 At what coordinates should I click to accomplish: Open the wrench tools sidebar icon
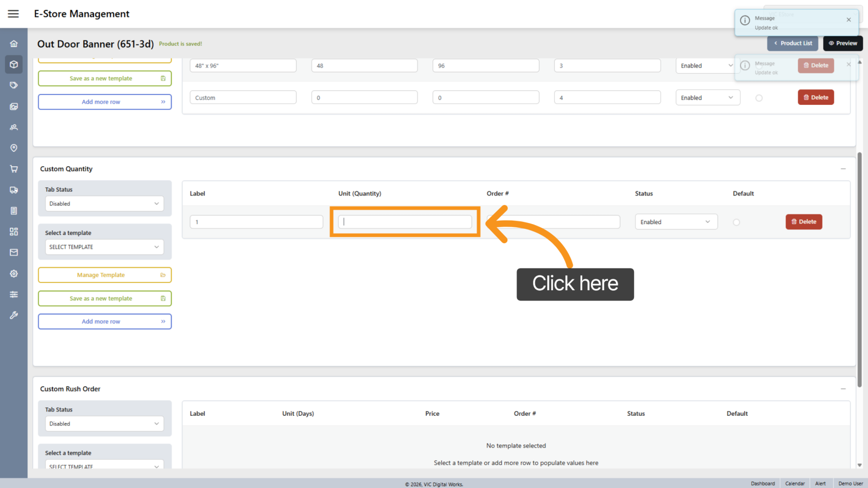pyautogui.click(x=14, y=315)
